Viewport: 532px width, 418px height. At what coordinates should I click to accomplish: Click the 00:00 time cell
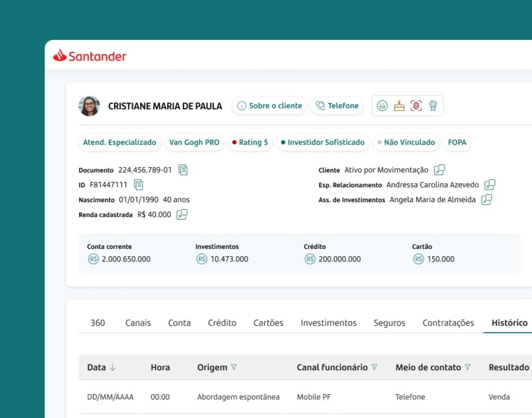160,397
